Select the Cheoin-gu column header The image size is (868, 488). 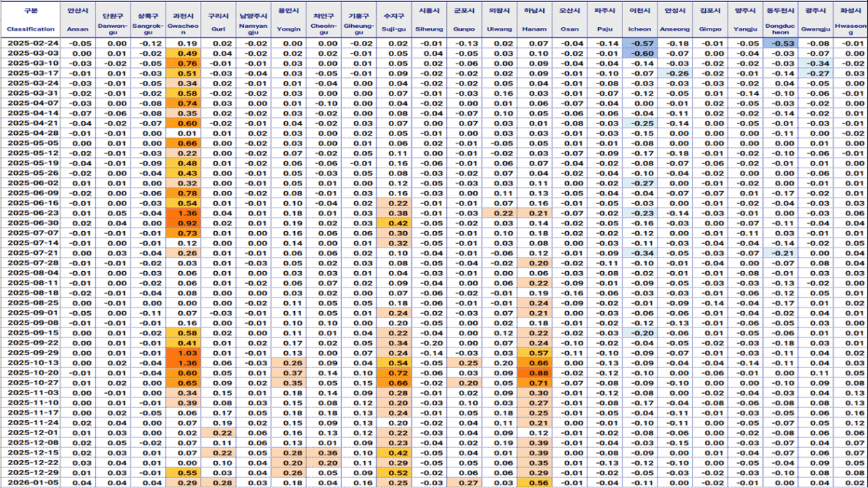(x=323, y=20)
